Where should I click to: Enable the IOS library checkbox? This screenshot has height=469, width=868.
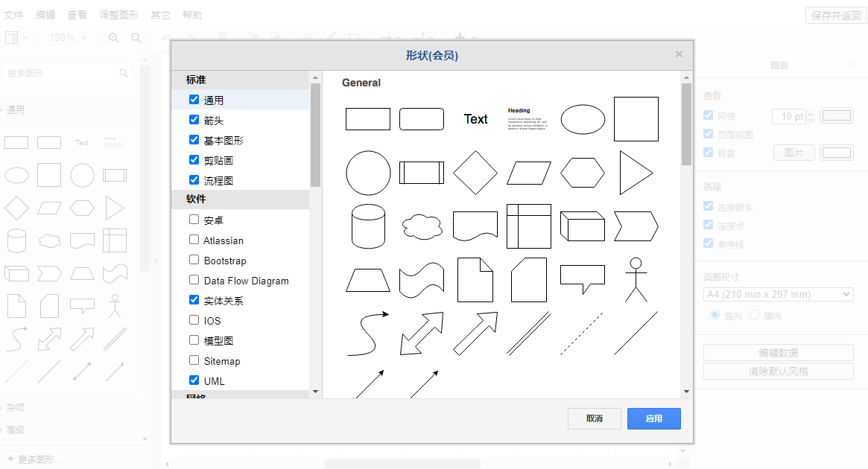(x=194, y=319)
